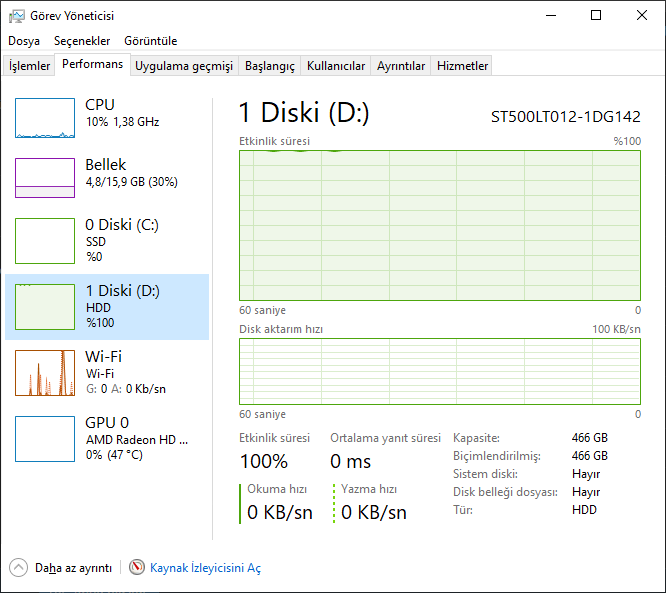Switch to the Uygulama geçmişi tab

pyautogui.click(x=184, y=65)
